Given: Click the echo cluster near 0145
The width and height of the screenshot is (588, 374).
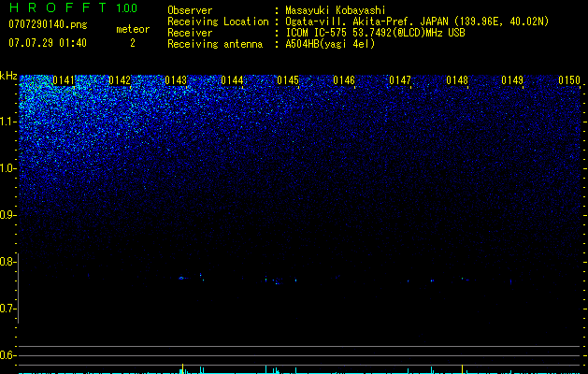Looking at the screenshot, I should point(277,280).
